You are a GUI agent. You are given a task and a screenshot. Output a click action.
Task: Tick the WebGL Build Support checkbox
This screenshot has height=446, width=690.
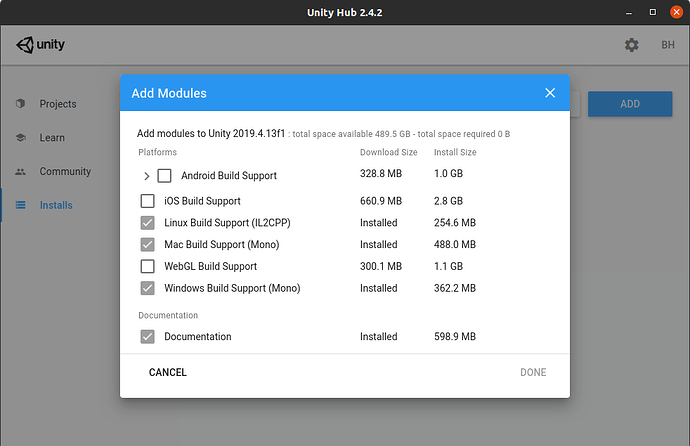(x=147, y=266)
